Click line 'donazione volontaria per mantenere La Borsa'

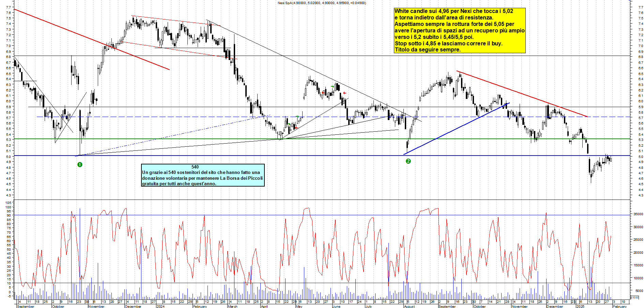(202, 178)
